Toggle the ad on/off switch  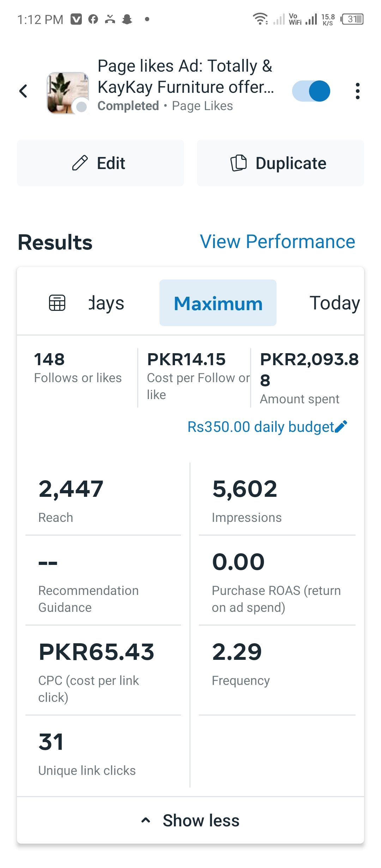tap(311, 91)
